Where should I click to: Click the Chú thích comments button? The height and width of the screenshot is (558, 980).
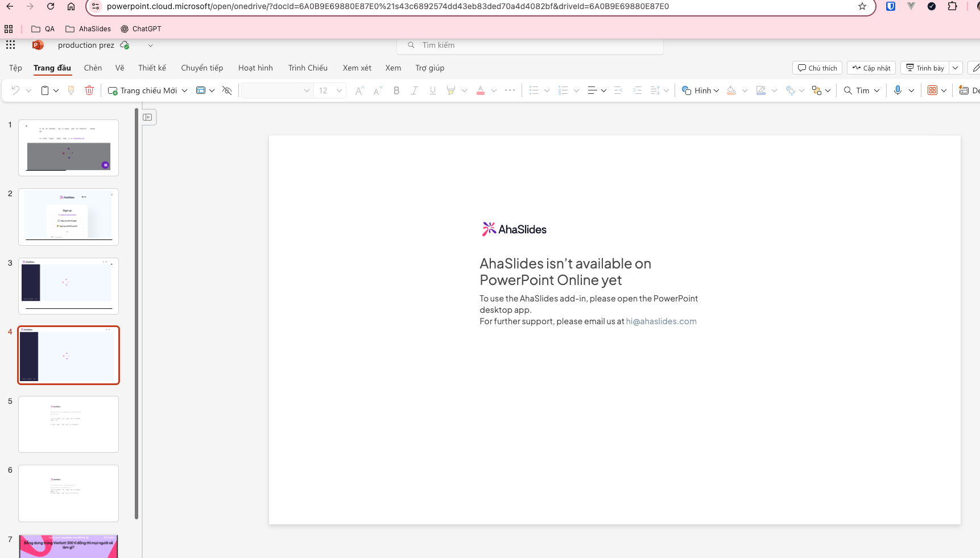817,68
